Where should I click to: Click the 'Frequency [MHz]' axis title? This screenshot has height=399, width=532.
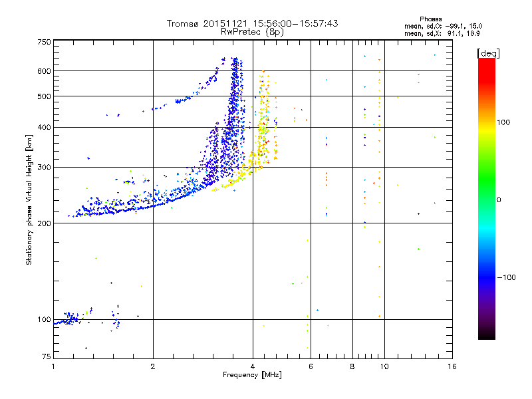[x=252, y=375]
